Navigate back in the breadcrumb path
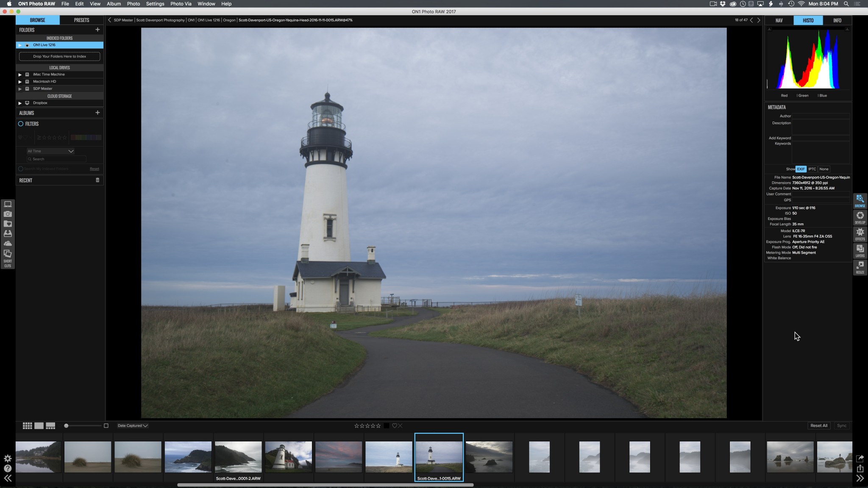 click(109, 20)
